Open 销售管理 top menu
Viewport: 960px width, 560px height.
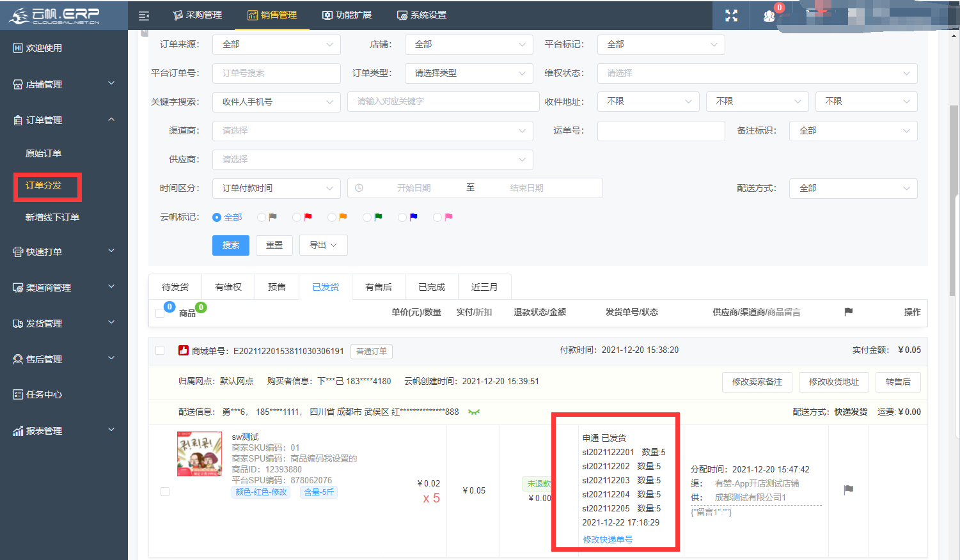272,15
